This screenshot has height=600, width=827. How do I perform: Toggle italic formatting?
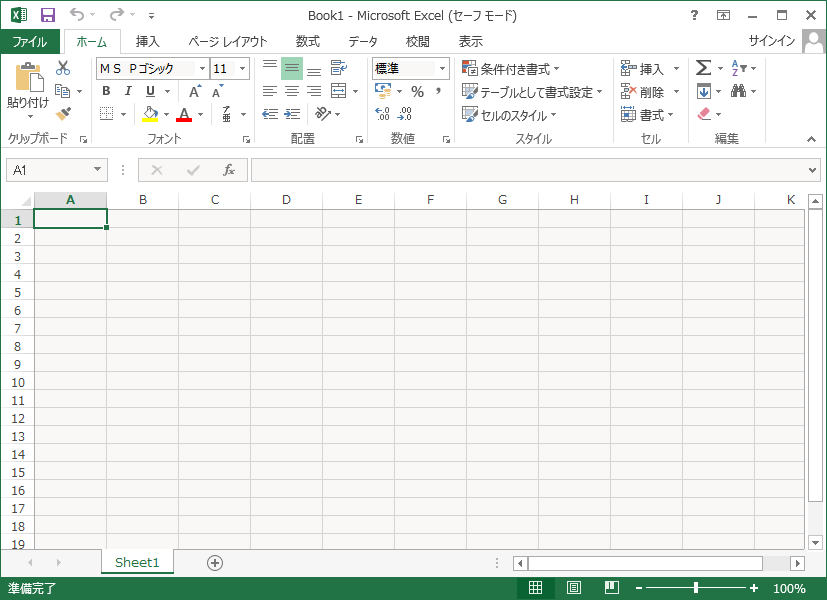[x=128, y=92]
